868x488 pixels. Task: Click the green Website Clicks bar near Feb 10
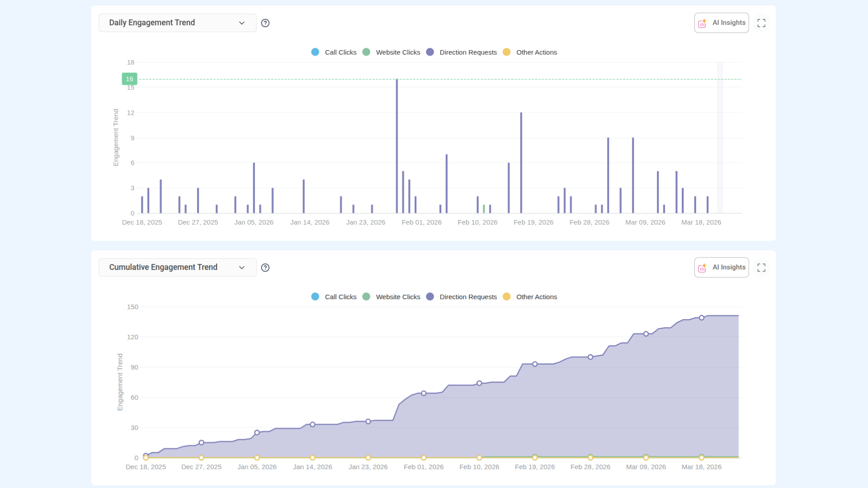[484, 209]
